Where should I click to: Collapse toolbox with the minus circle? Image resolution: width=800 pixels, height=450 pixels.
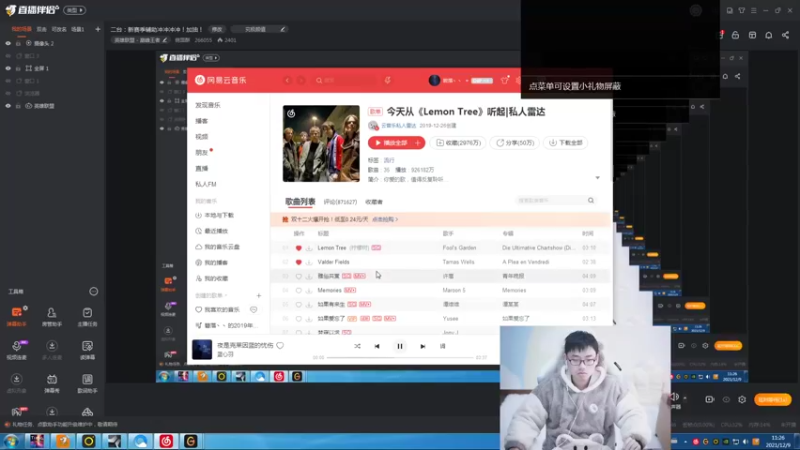point(93,291)
